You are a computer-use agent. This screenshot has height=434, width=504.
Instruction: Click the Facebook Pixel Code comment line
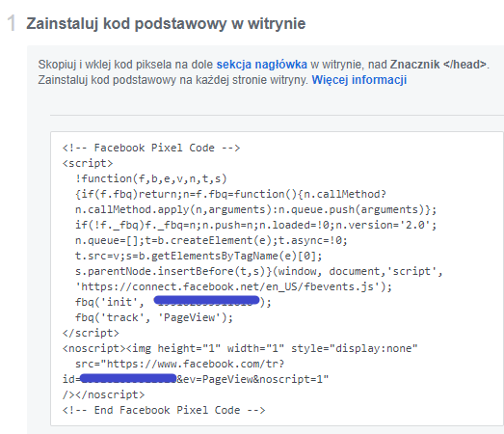pyautogui.click(x=151, y=148)
